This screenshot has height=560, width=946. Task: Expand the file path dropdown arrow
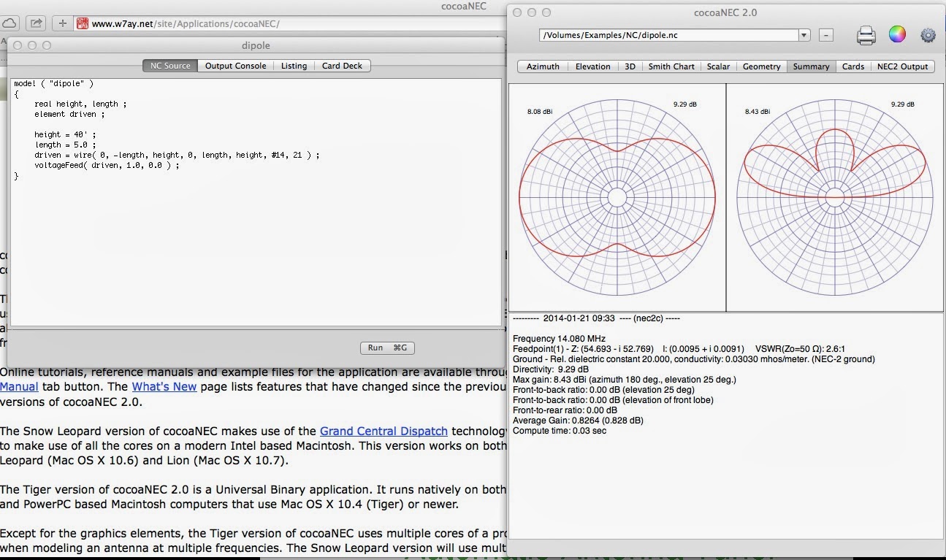point(804,35)
